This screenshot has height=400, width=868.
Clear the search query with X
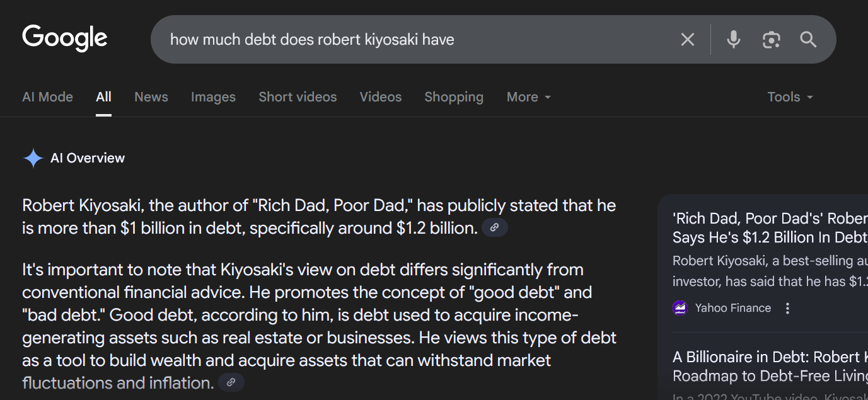point(687,40)
